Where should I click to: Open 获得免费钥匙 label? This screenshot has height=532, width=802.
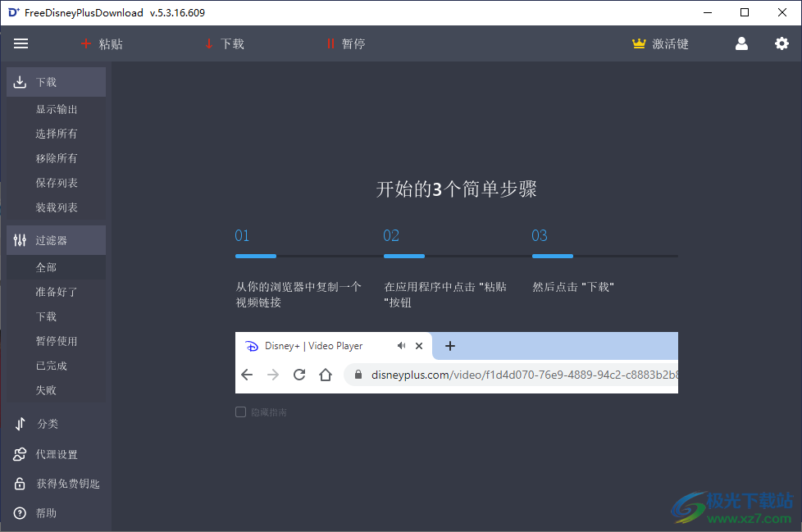tap(68, 484)
